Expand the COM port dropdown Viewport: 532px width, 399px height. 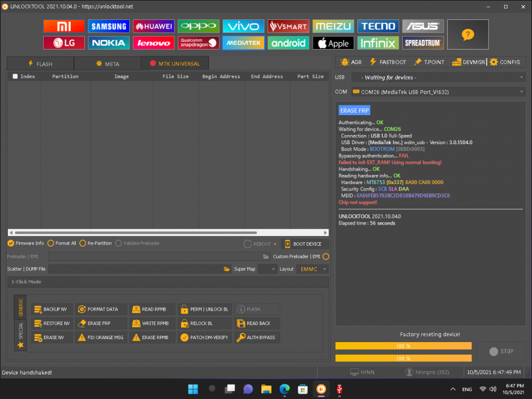pos(522,92)
